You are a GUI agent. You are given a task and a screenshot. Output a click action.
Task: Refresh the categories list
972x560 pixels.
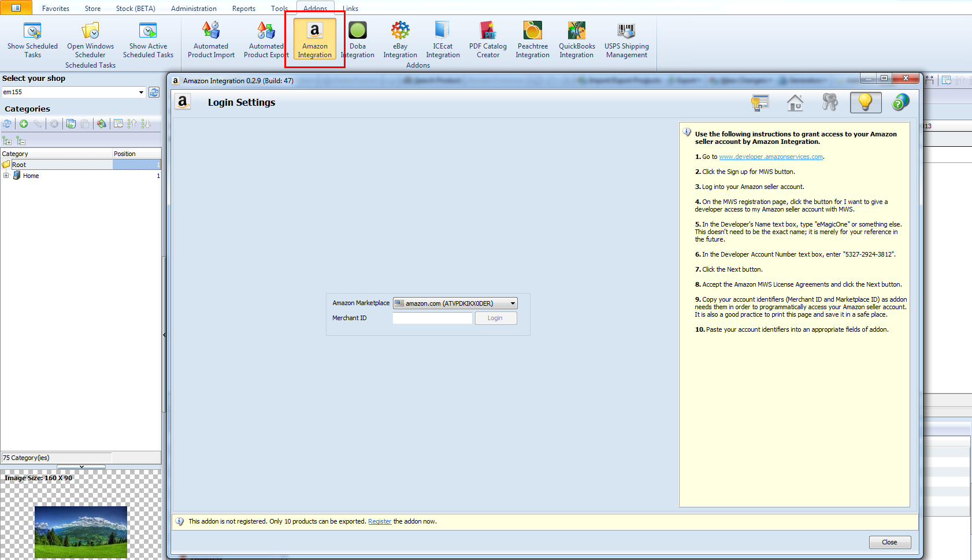coord(7,124)
